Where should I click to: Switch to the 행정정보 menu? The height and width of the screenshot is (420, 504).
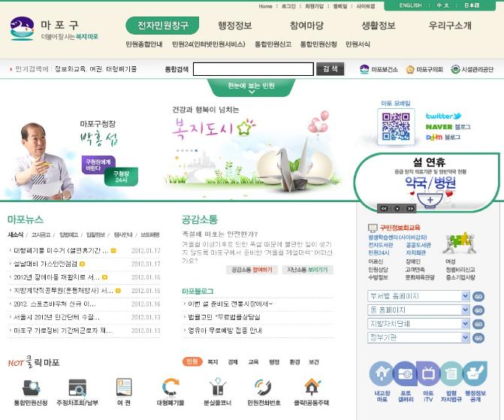coord(234,26)
